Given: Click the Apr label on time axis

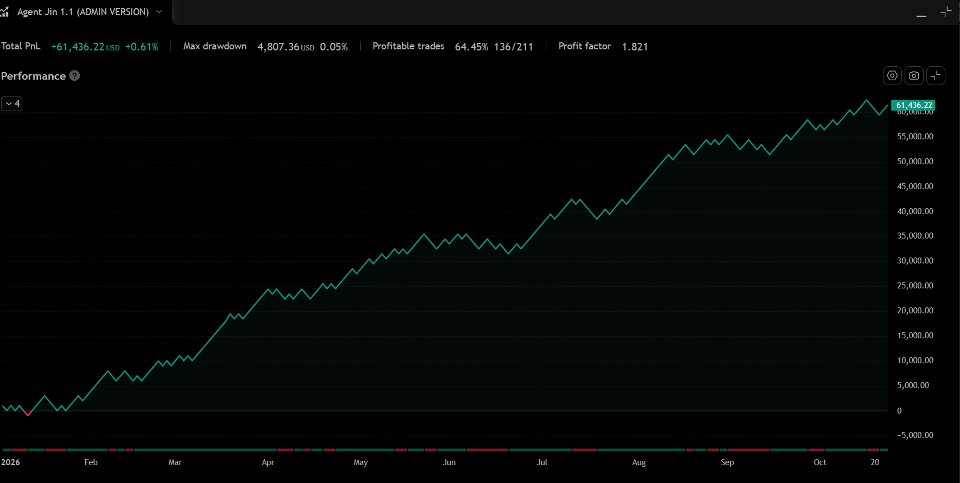Looking at the screenshot, I should 268,463.
